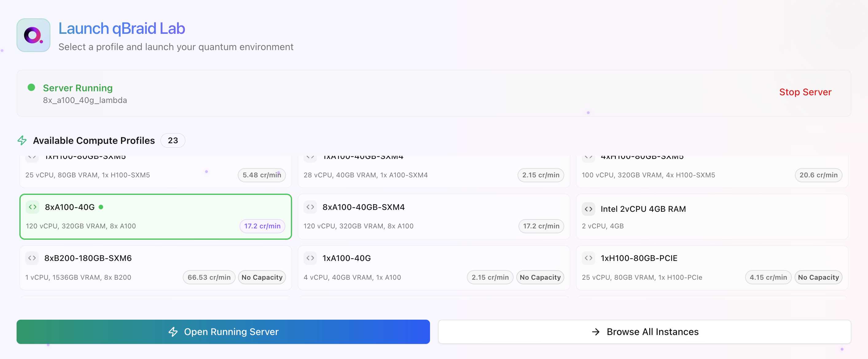Image resolution: width=868 pixels, height=359 pixels.
Task: Select the Intel 2vCPU 4GB RAM profile
Action: 712,216
